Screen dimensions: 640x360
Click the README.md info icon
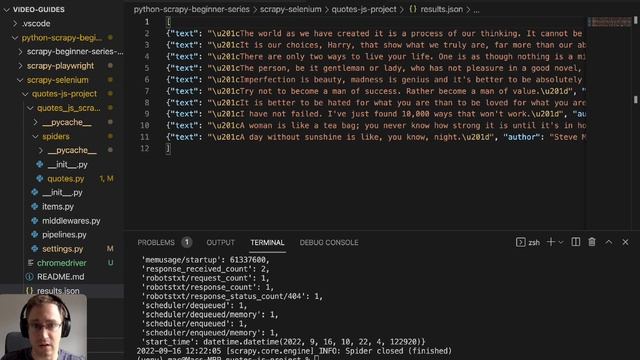(29, 277)
